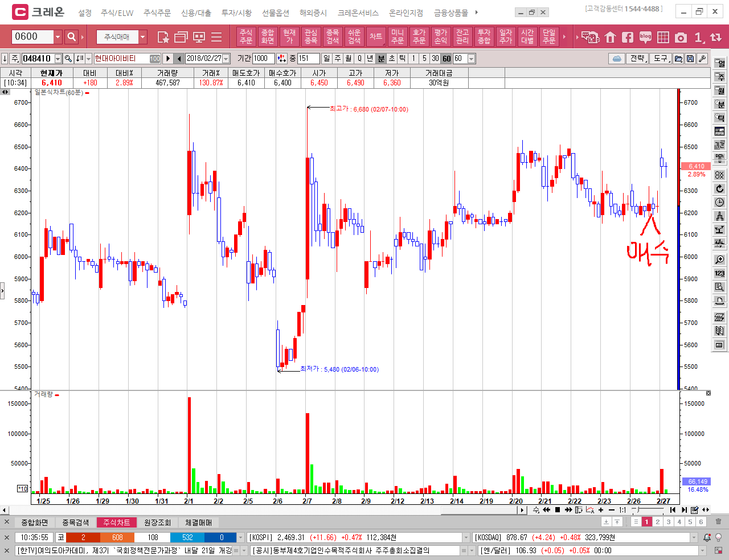Open the Facebook icon in the top toolbar

pos(628,38)
